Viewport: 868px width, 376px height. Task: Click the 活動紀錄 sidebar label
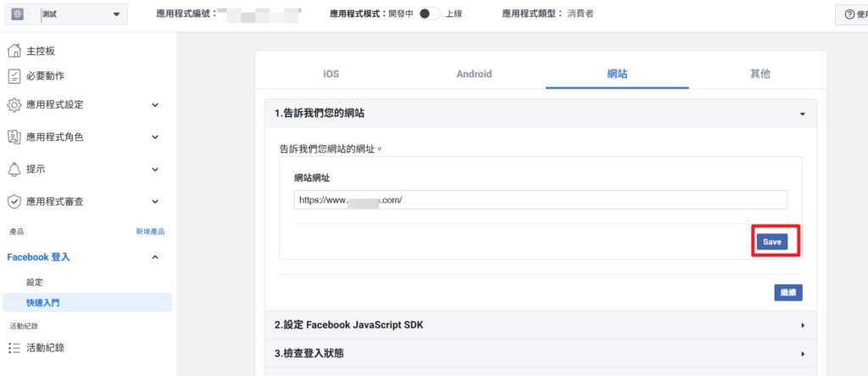point(46,348)
